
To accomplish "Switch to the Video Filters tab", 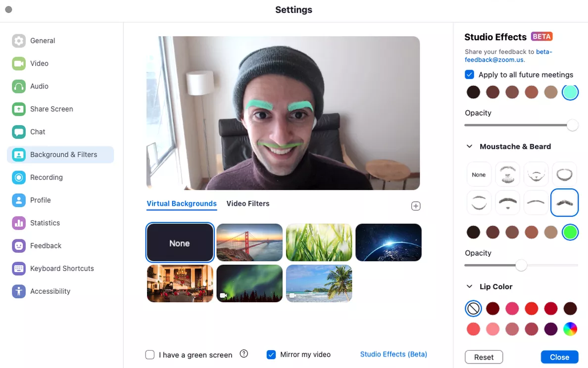I will (248, 203).
